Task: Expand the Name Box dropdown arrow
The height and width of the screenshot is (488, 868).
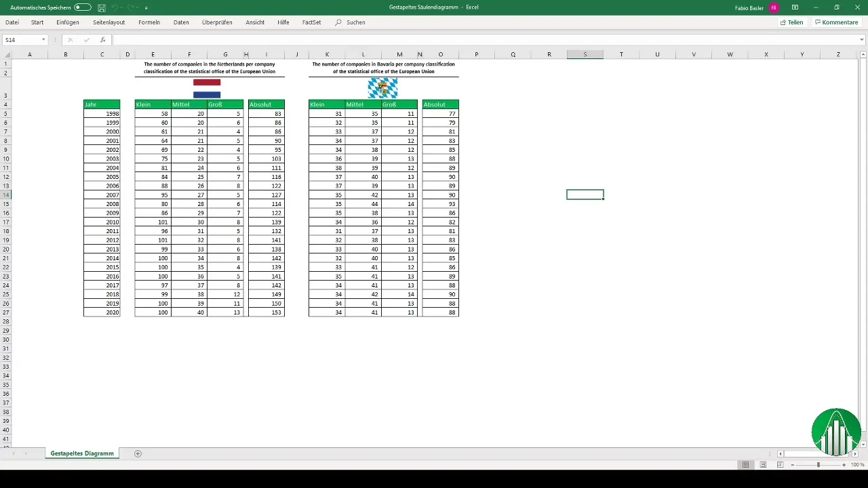Action: pos(44,40)
